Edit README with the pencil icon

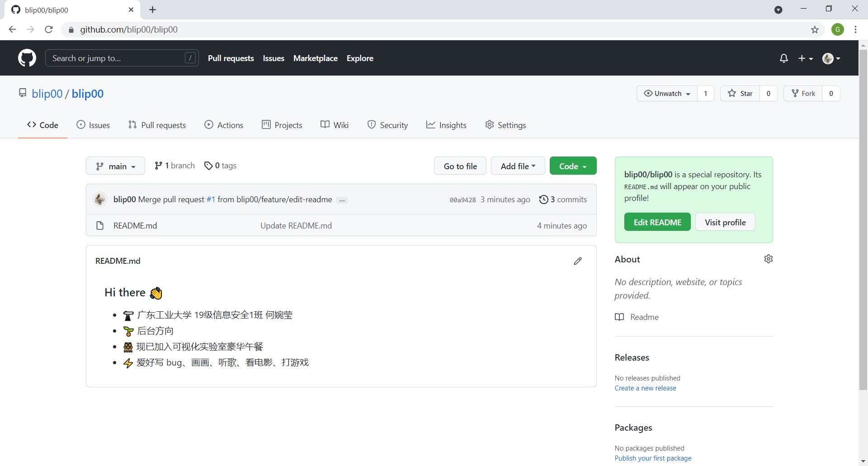coord(578,261)
